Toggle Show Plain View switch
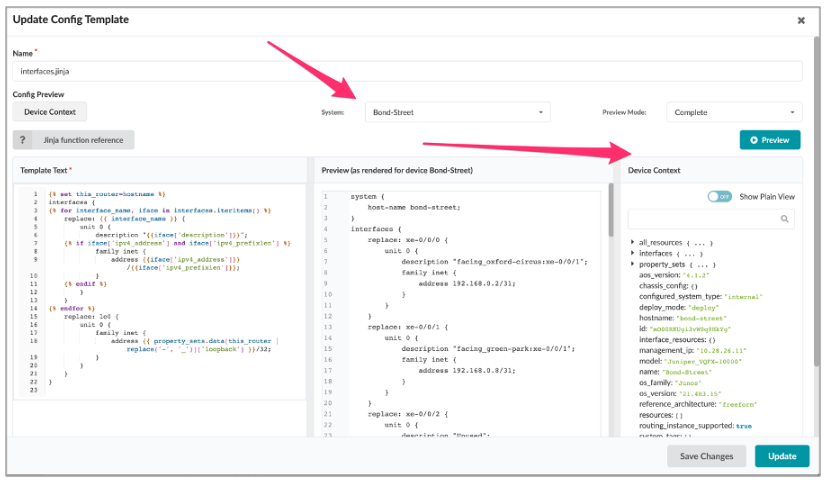This screenshot has width=831, height=483. [719, 197]
